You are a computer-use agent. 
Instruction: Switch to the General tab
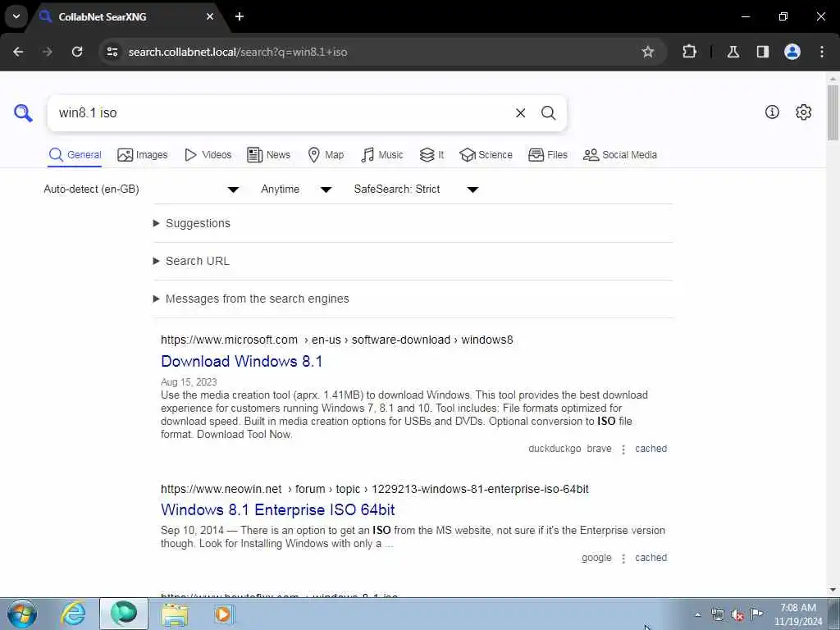tap(75, 155)
